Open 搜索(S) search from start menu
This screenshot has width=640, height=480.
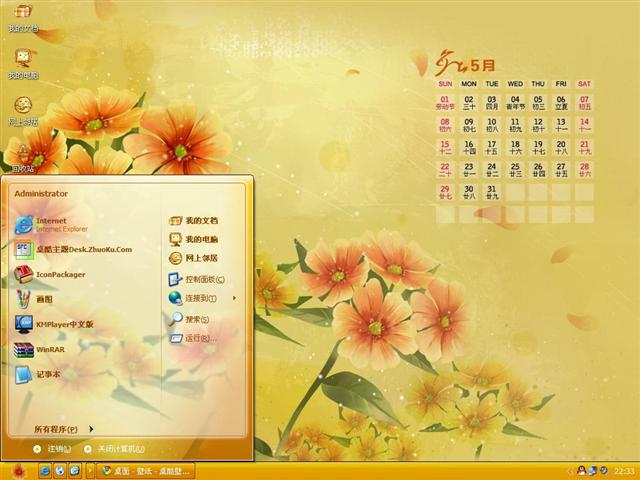189,319
